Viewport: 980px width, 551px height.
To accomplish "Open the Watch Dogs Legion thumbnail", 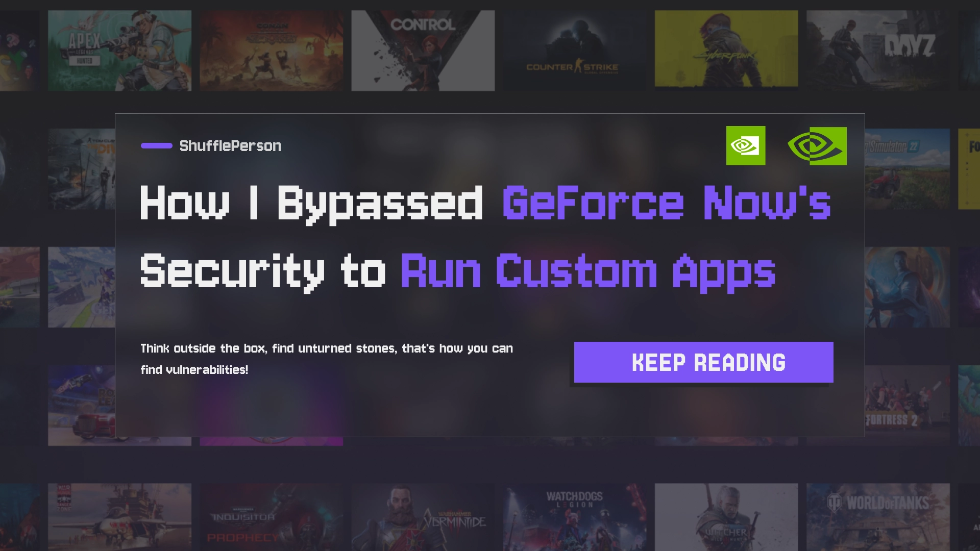I will click(x=575, y=517).
